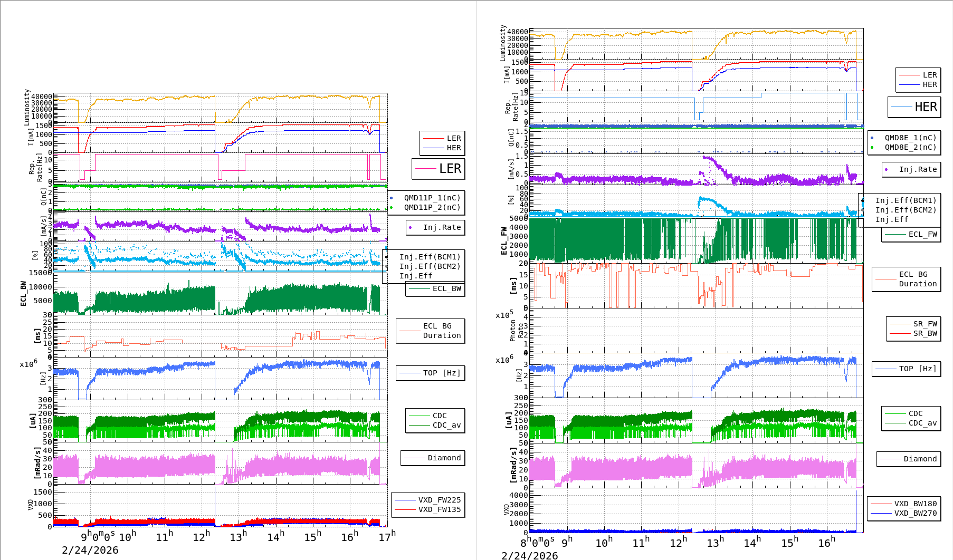Select the VXD_BW270 legend entry
The image size is (953, 560).
click(915, 513)
